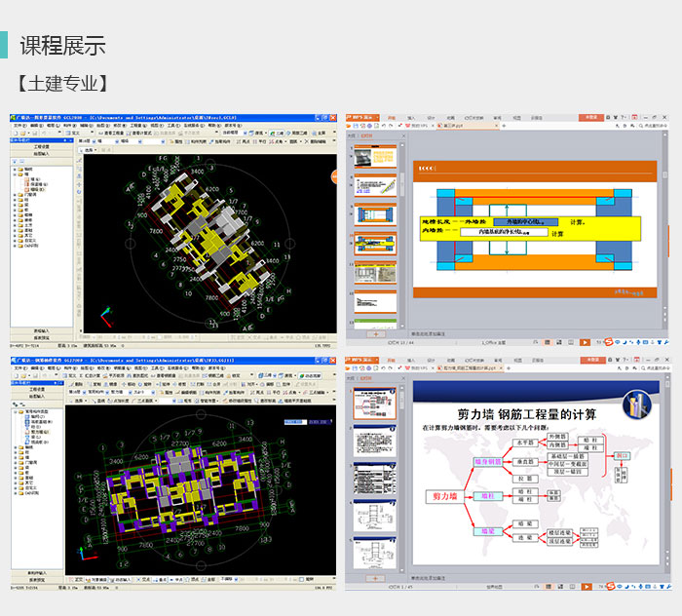Open 表格输入 at the bottom of the top-left panel
Screen dimensions: 682x616
click(42, 331)
